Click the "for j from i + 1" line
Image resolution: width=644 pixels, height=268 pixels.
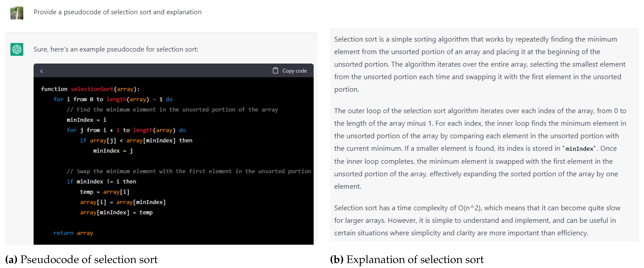point(126,130)
